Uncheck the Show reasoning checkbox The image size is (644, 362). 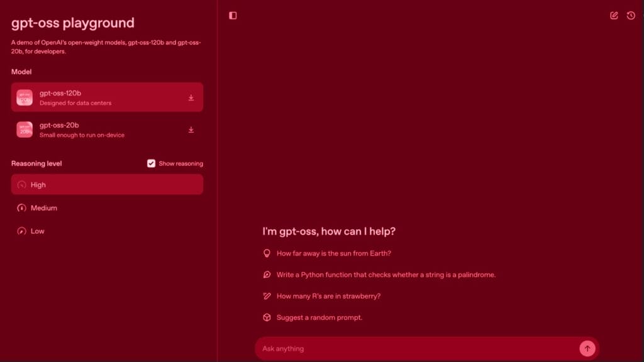[x=151, y=163]
